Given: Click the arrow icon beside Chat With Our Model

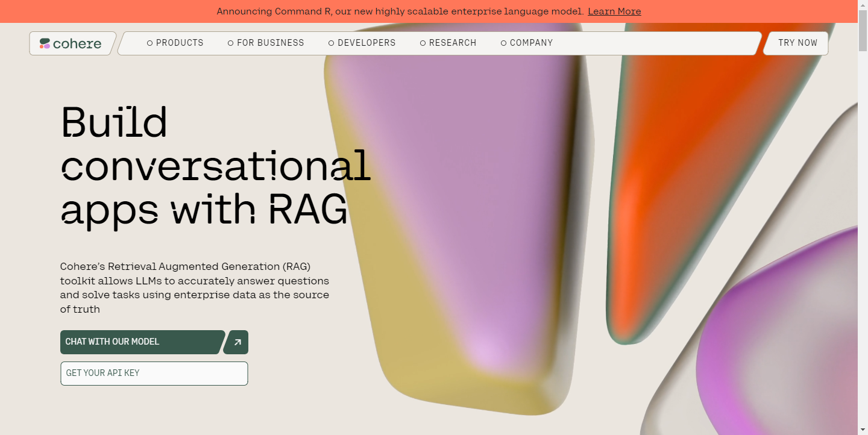Looking at the screenshot, I should coord(237,342).
